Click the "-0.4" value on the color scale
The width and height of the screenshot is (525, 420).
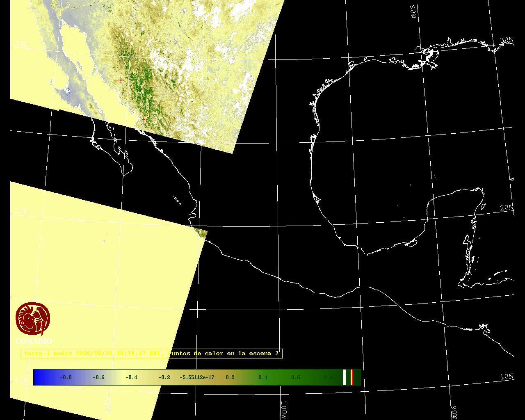[131, 377]
